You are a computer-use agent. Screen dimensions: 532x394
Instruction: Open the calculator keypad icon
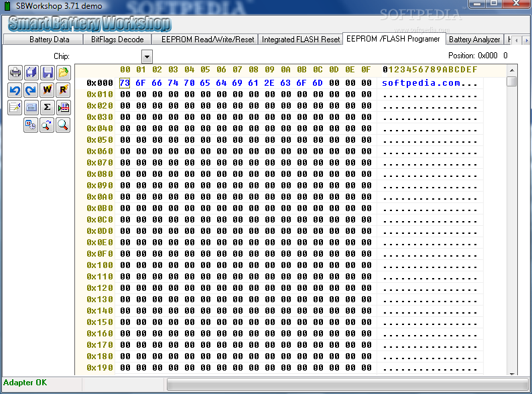coord(31,108)
